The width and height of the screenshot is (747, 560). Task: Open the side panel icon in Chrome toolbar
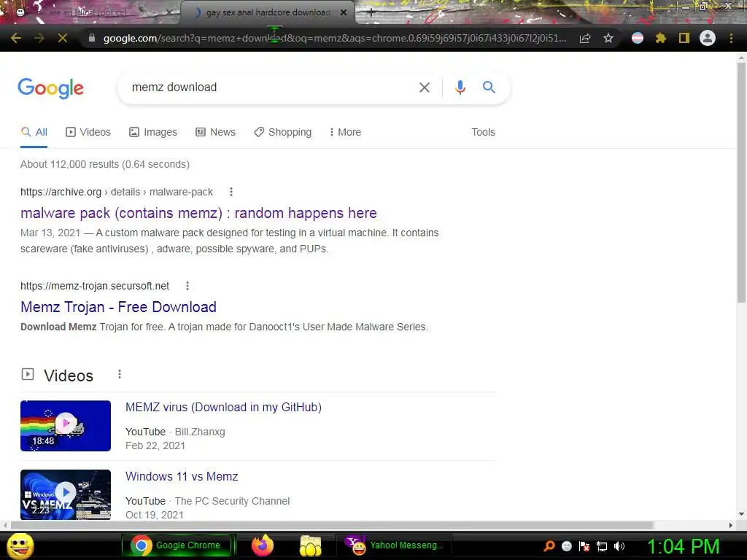click(x=684, y=38)
